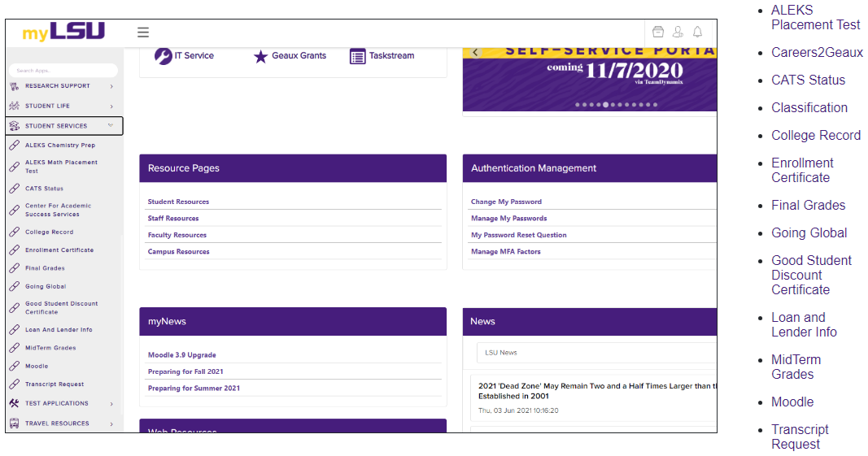This screenshot has height=456, width=868.
Task: Click the Research Support sidebar icon
Action: pos(15,86)
